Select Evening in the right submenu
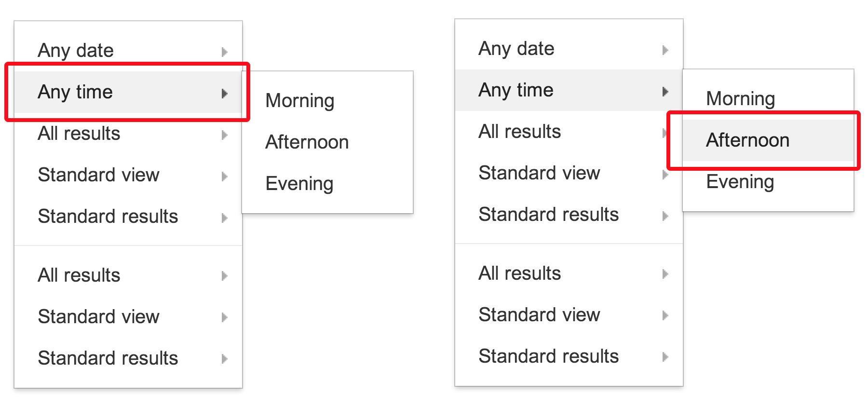Image resolution: width=868 pixels, height=409 pixels. click(x=740, y=182)
